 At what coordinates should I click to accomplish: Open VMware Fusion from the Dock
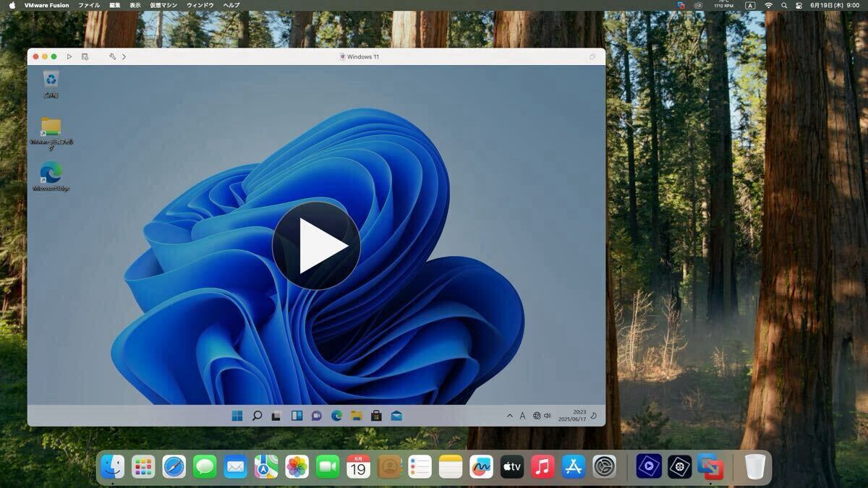point(710,467)
